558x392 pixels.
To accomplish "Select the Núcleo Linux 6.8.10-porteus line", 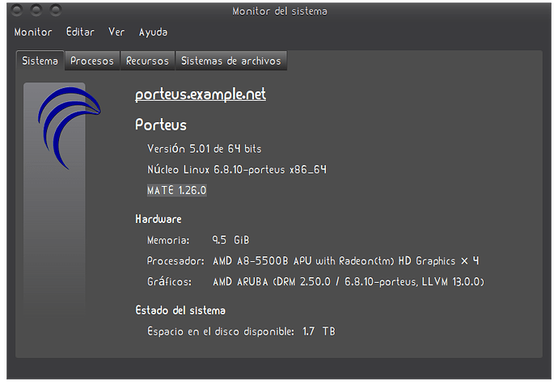I will pyautogui.click(x=237, y=169).
